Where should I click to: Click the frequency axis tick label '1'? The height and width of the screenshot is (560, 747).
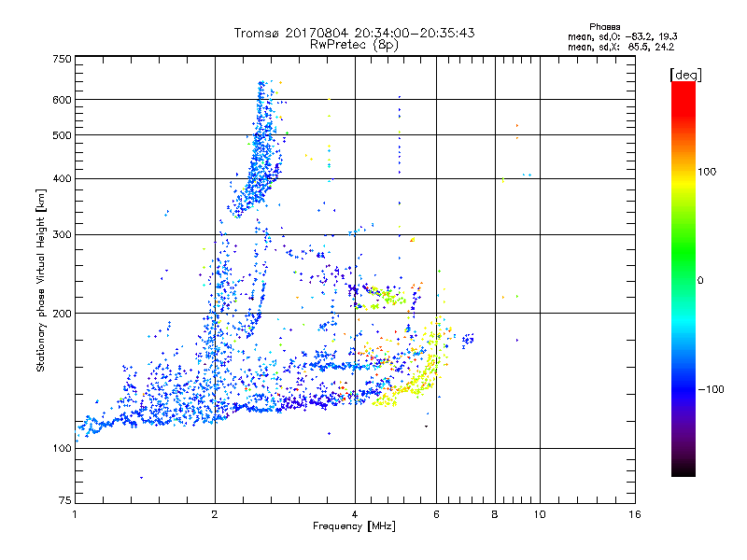pos(75,514)
